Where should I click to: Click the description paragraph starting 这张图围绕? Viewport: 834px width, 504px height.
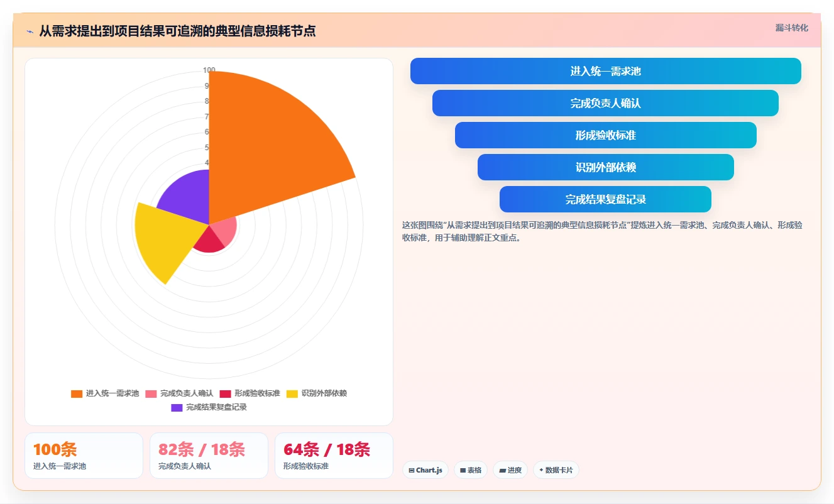coord(602,231)
